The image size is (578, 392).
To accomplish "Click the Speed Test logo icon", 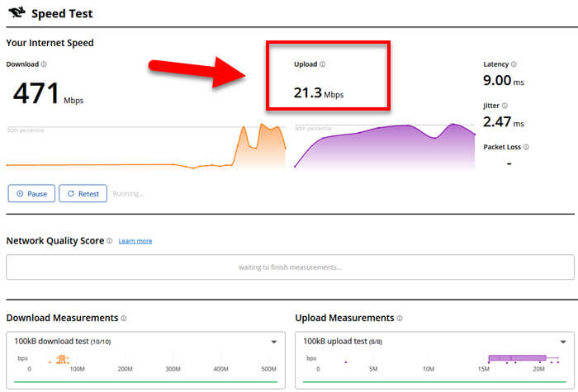I will (x=17, y=12).
